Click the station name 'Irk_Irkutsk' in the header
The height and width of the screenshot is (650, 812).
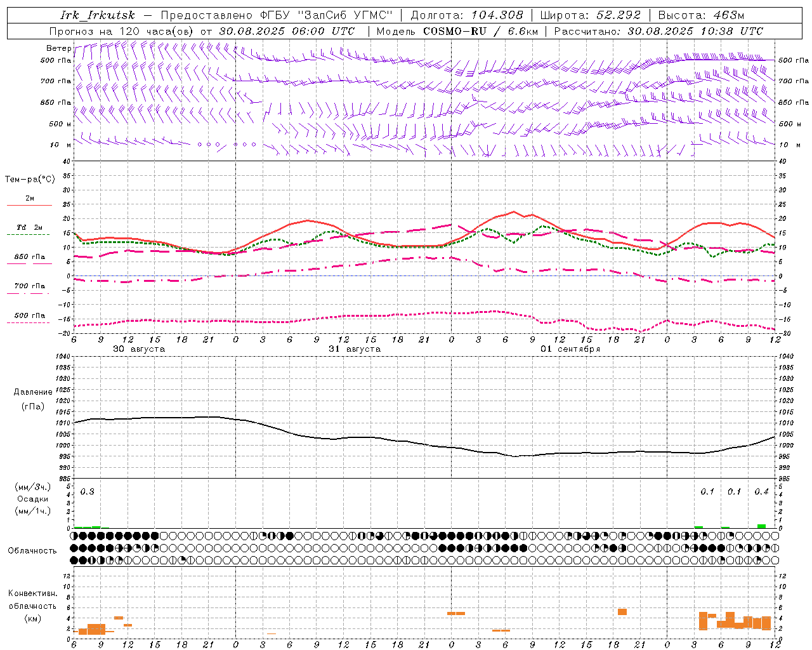98,15
